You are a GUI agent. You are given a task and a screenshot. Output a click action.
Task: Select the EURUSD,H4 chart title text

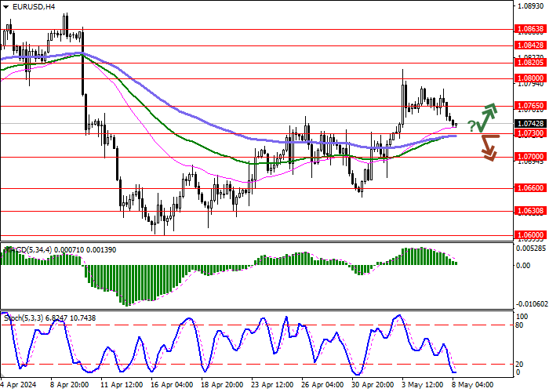tap(34, 6)
